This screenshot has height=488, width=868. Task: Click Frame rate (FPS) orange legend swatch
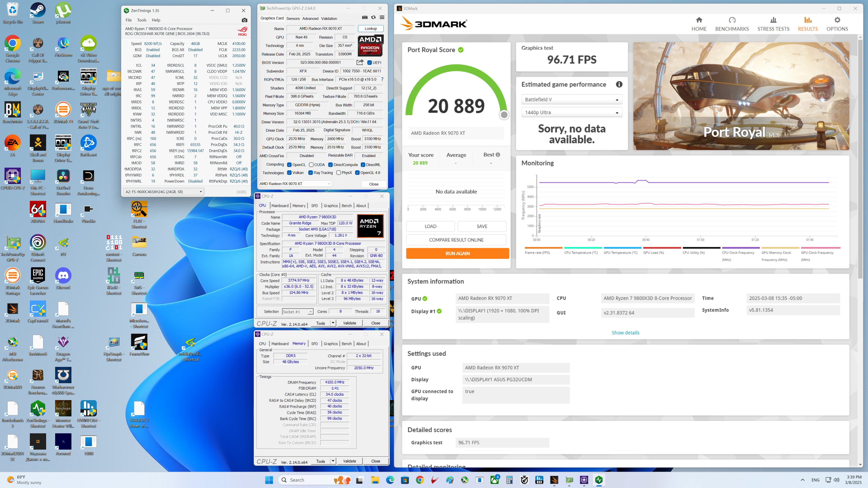click(x=543, y=248)
